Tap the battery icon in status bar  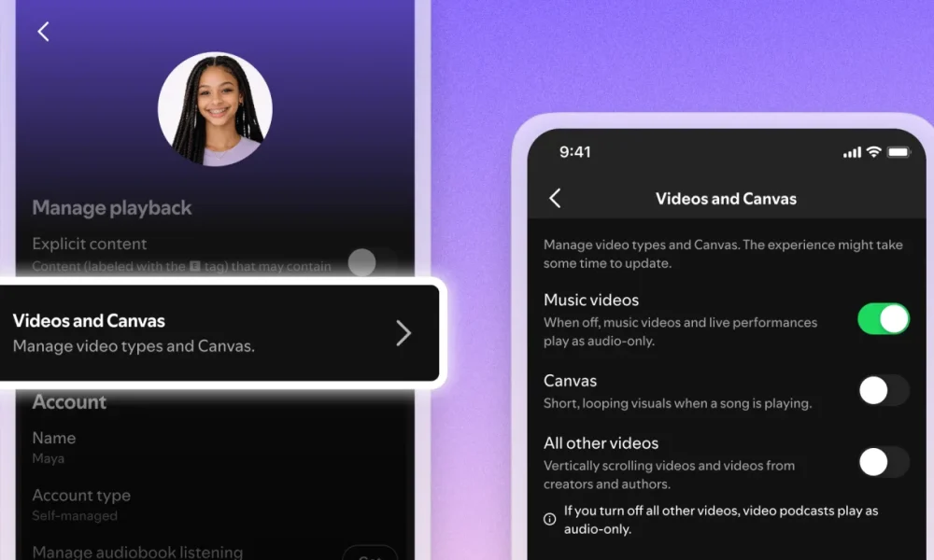pos(899,152)
